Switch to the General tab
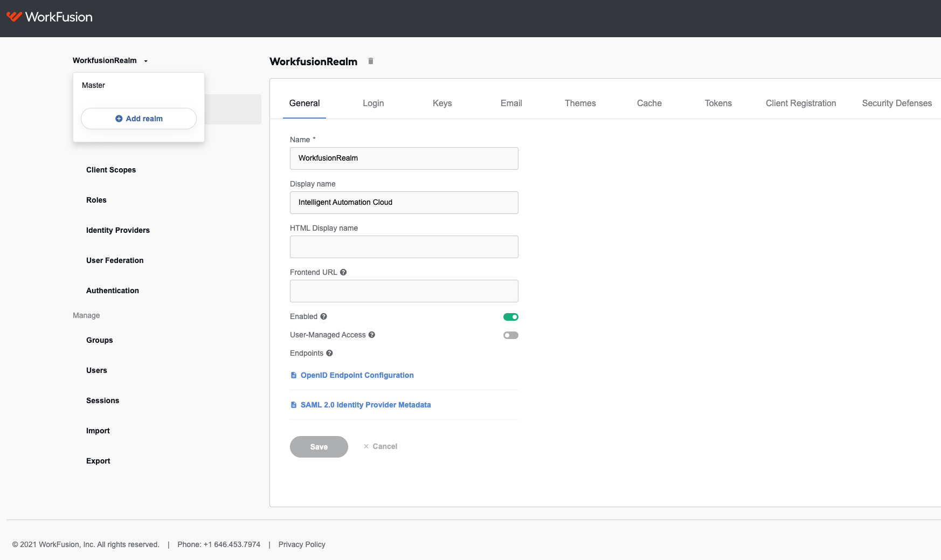Image resolution: width=941 pixels, height=560 pixels. [x=305, y=103]
